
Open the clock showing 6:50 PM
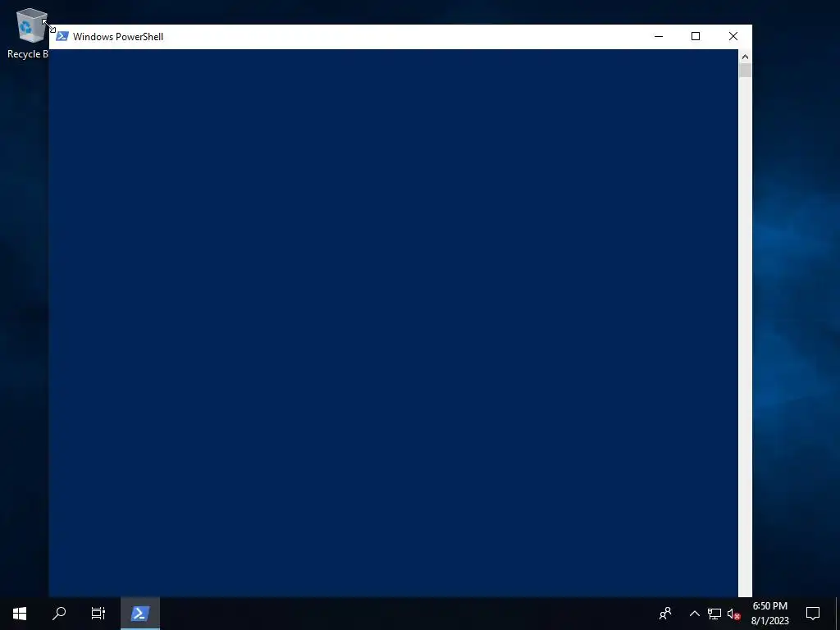pyautogui.click(x=769, y=614)
